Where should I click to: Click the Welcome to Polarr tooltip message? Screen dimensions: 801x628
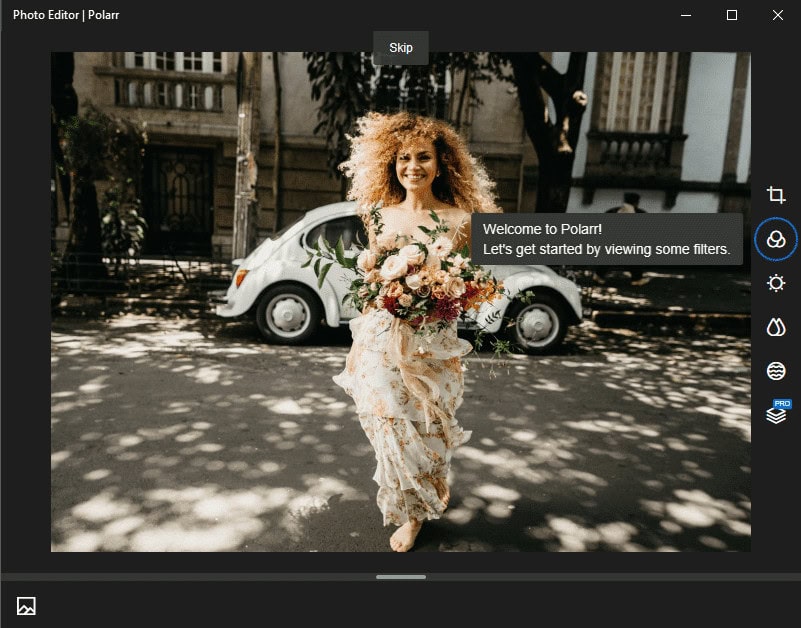click(x=606, y=238)
